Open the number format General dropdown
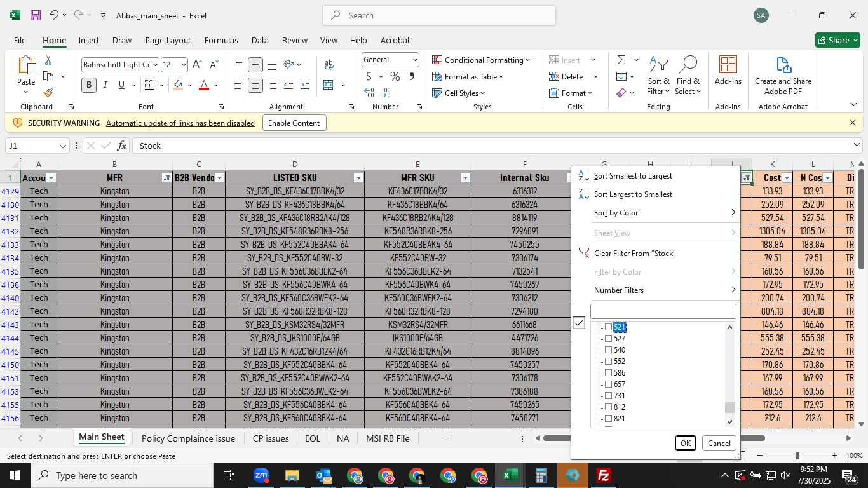 [x=415, y=60]
